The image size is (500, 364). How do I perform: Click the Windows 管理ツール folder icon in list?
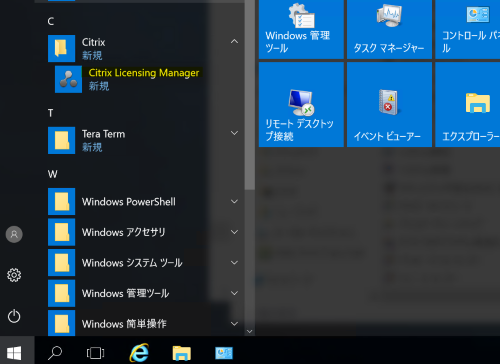coord(61,293)
